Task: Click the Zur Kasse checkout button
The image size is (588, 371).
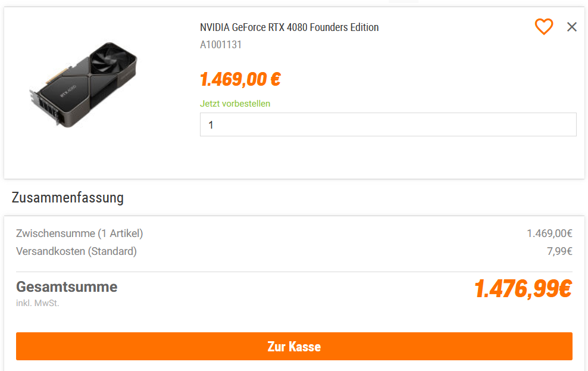Action: [294, 346]
